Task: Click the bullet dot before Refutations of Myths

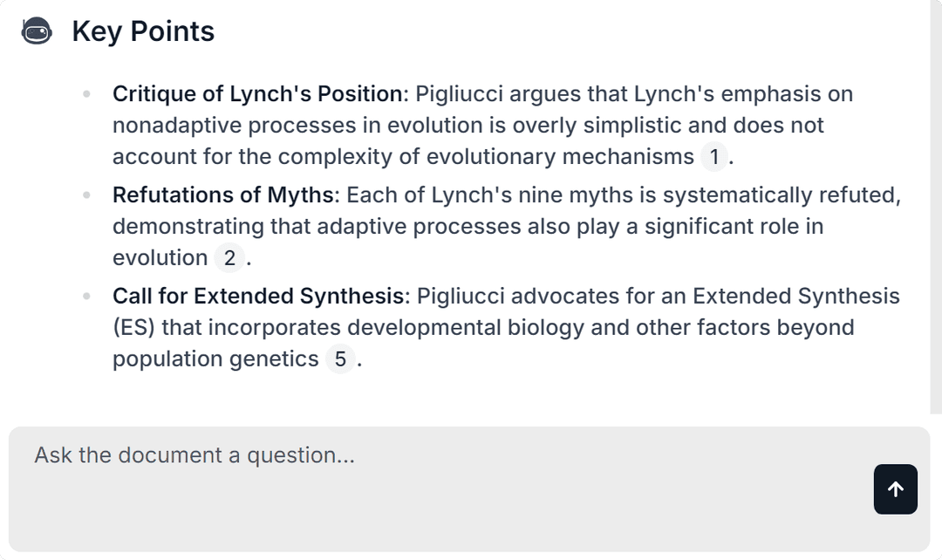Action: [86, 195]
